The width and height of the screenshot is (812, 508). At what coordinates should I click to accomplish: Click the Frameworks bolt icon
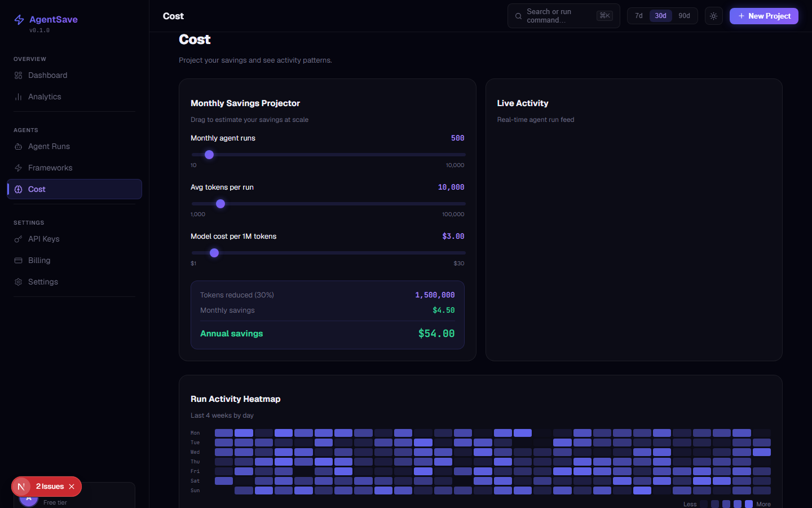pyautogui.click(x=18, y=168)
